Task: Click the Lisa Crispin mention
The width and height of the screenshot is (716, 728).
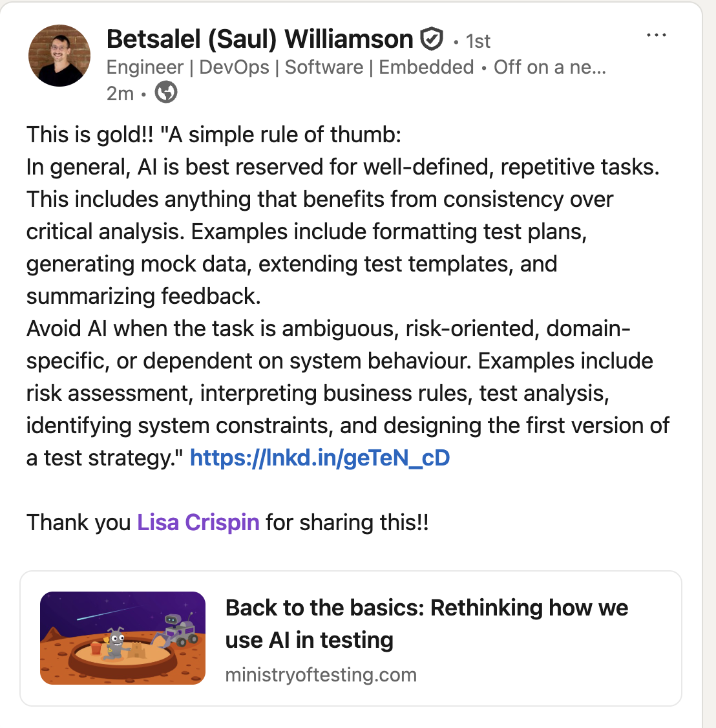Action: click(197, 522)
